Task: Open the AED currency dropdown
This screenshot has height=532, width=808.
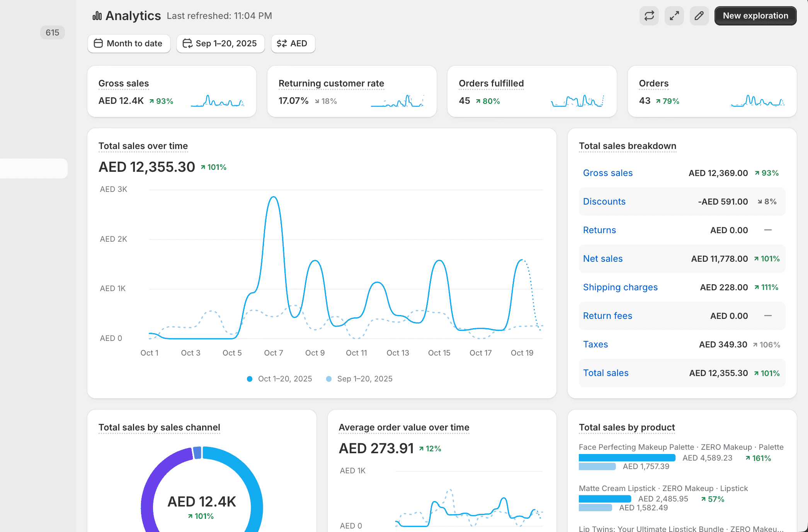Action: coord(298,43)
